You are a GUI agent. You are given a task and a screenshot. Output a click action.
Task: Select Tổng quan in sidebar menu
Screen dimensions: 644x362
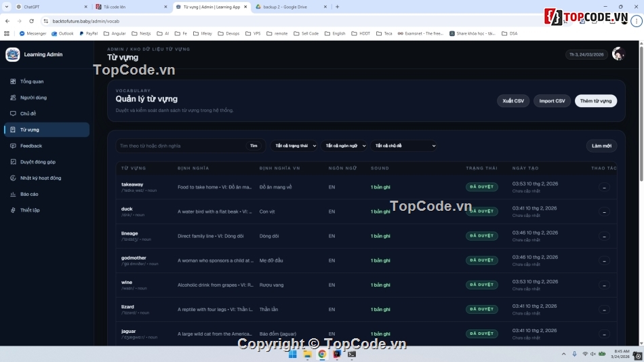(x=47, y=81)
